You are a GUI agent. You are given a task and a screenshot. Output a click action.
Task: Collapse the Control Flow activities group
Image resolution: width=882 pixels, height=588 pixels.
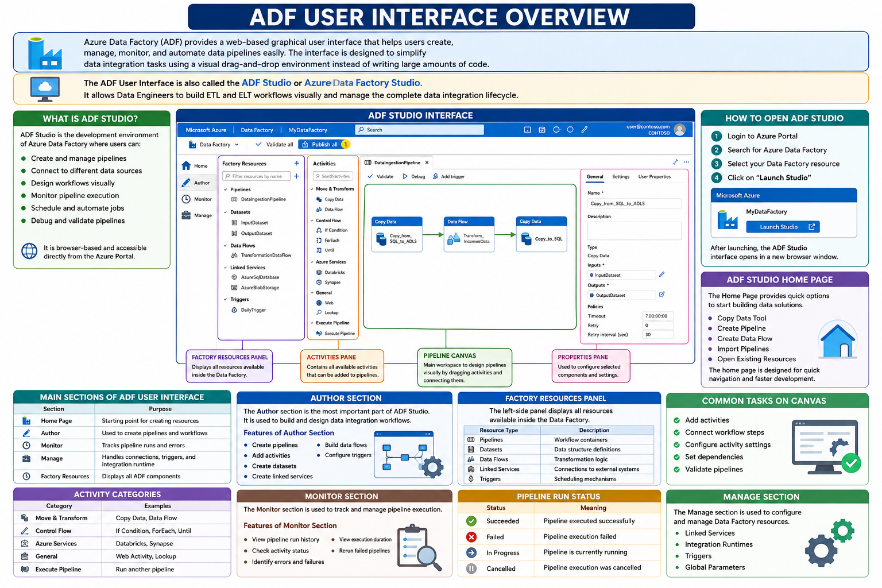(312, 220)
